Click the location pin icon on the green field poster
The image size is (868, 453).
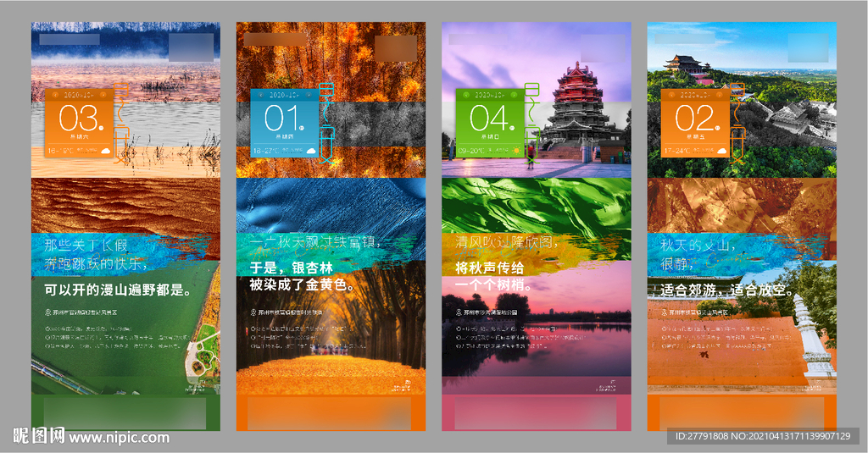tap(47, 312)
